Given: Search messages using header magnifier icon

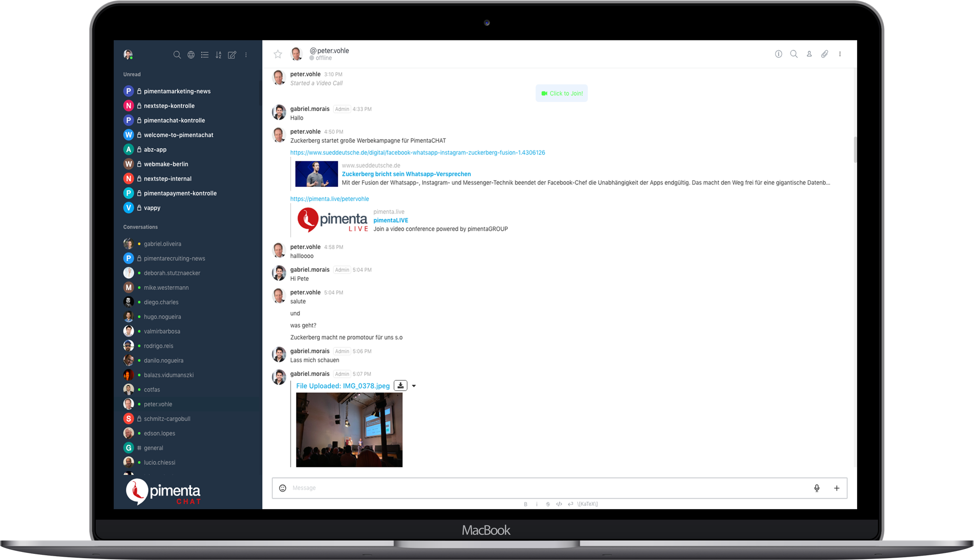Looking at the screenshot, I should pyautogui.click(x=794, y=54).
